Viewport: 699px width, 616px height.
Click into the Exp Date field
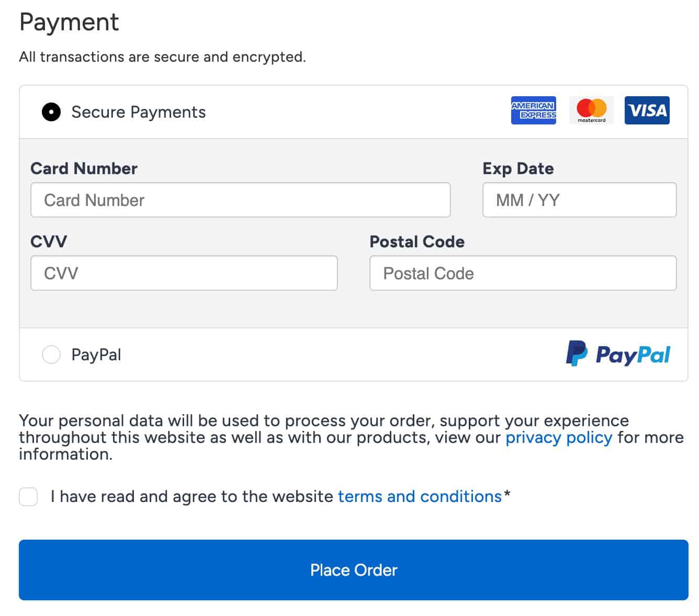point(579,200)
